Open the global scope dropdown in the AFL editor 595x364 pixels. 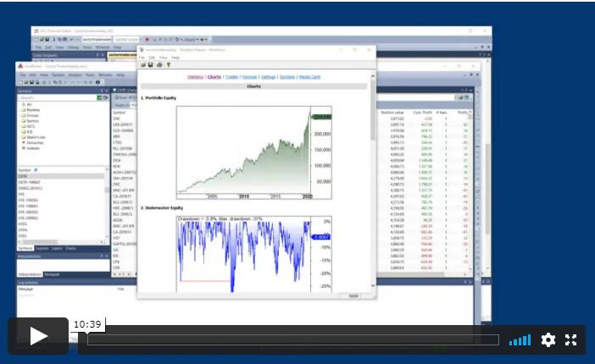coord(127,40)
